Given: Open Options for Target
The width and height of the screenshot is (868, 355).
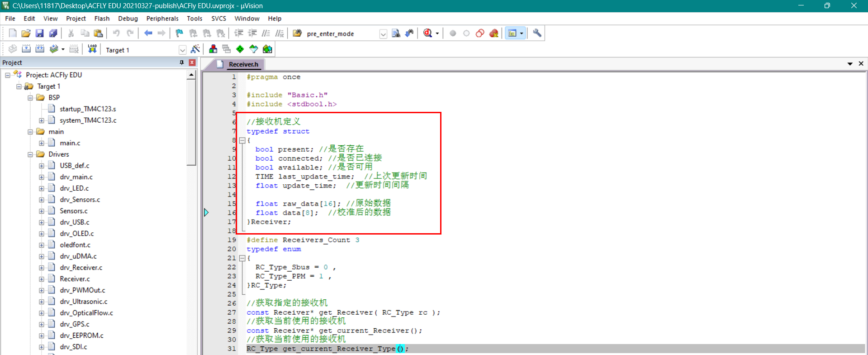Looking at the screenshot, I should [x=195, y=49].
